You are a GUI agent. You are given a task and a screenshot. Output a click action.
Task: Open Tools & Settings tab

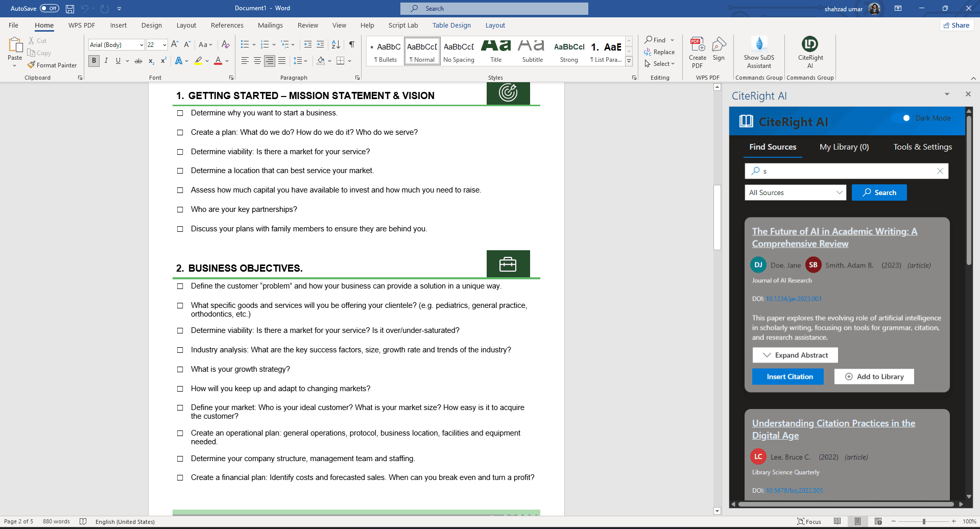click(922, 147)
